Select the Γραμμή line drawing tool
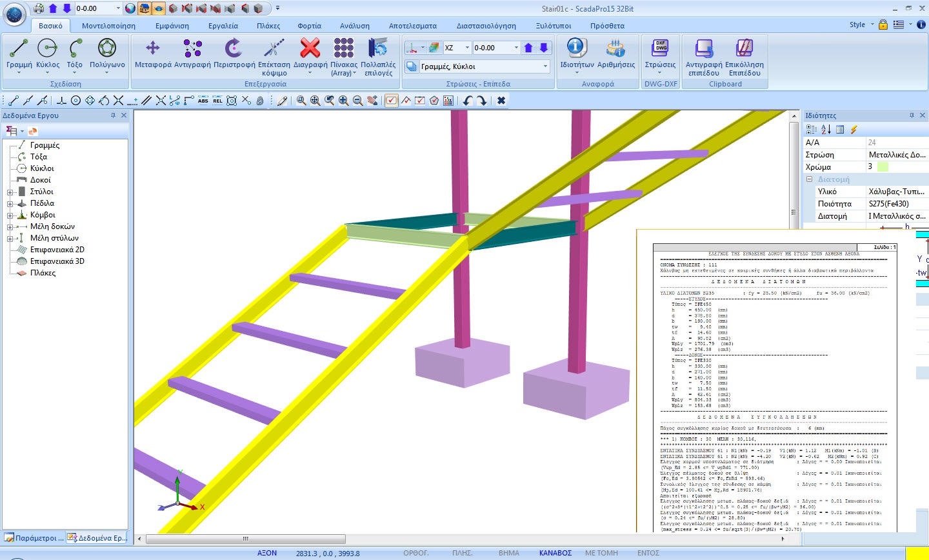This screenshot has width=929, height=560. tap(19, 55)
